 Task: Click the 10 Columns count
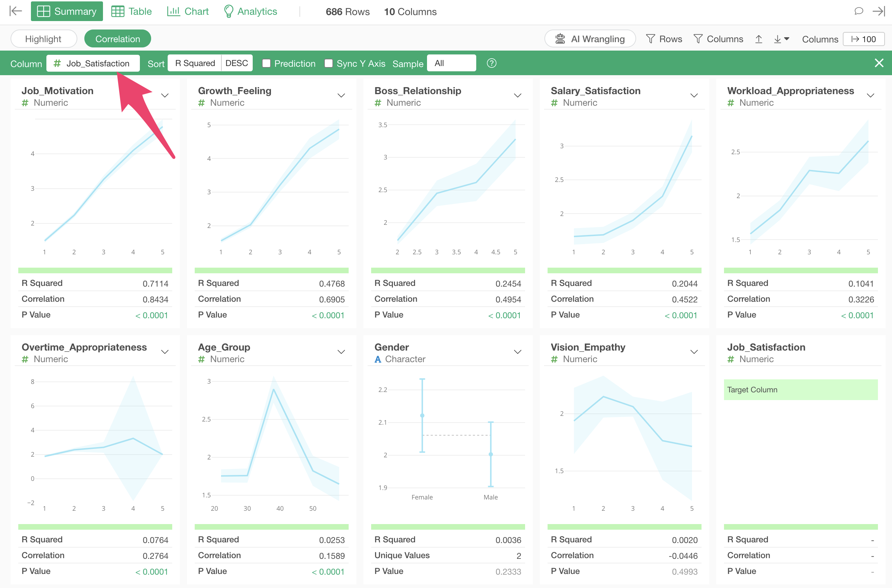click(410, 12)
